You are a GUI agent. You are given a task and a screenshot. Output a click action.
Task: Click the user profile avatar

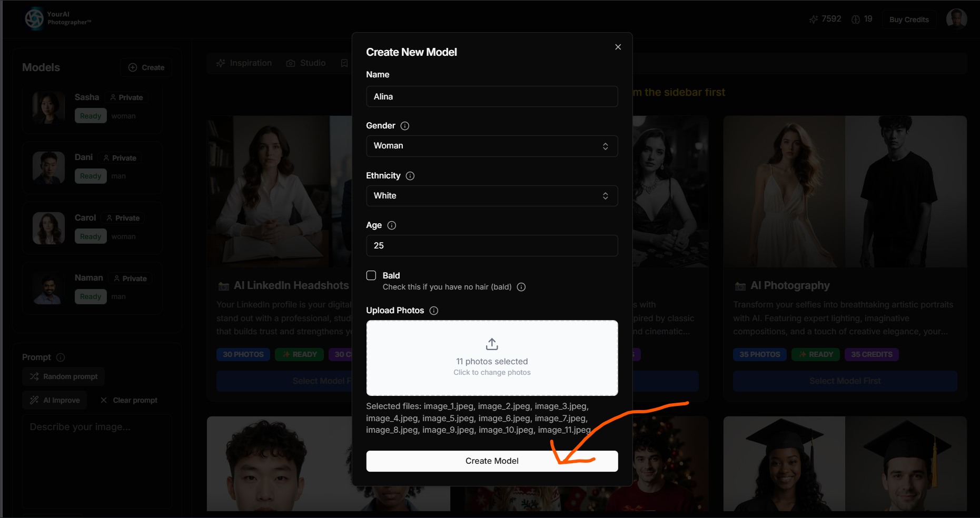(x=957, y=18)
